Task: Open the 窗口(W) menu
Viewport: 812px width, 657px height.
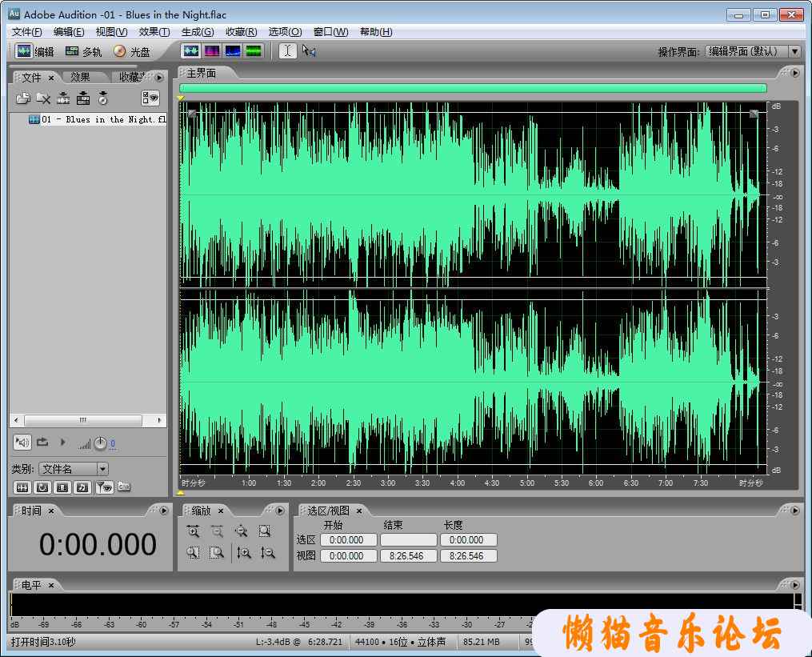Action: point(330,32)
